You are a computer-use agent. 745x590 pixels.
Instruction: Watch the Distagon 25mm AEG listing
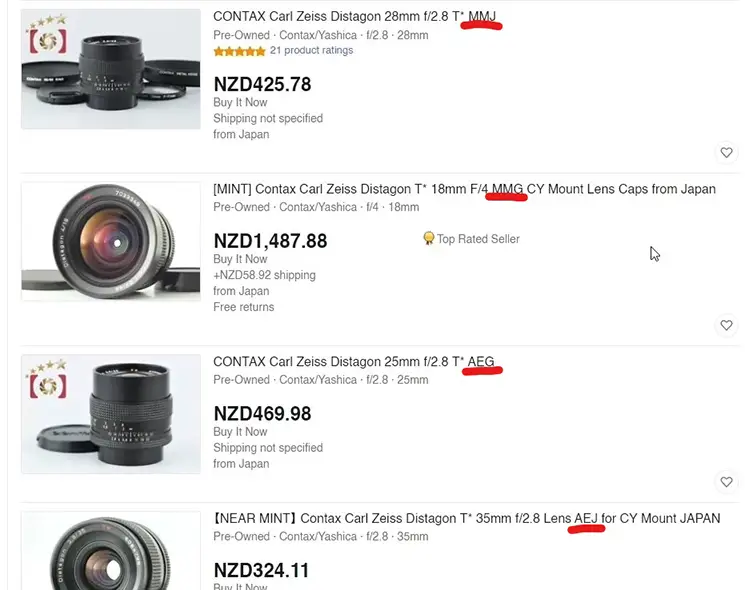[727, 482]
